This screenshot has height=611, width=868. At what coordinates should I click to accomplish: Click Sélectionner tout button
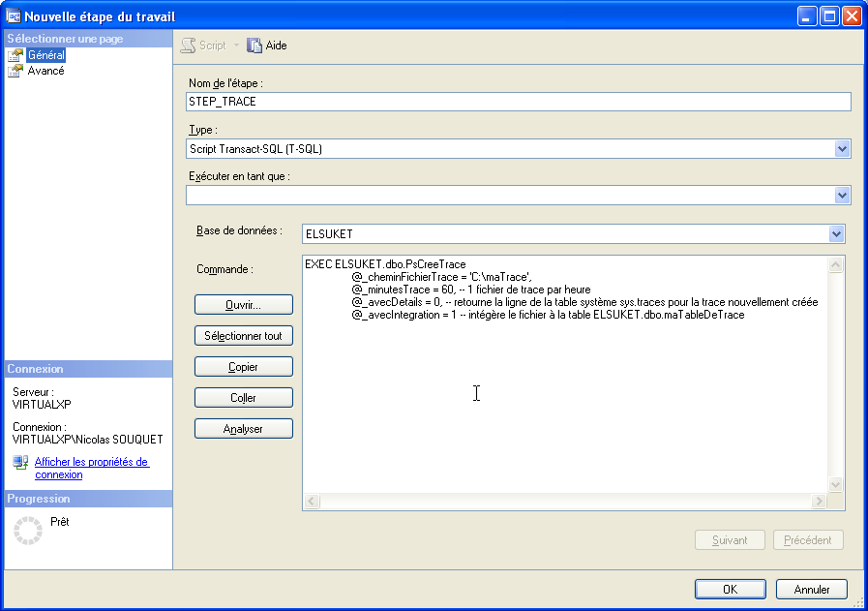(x=244, y=336)
